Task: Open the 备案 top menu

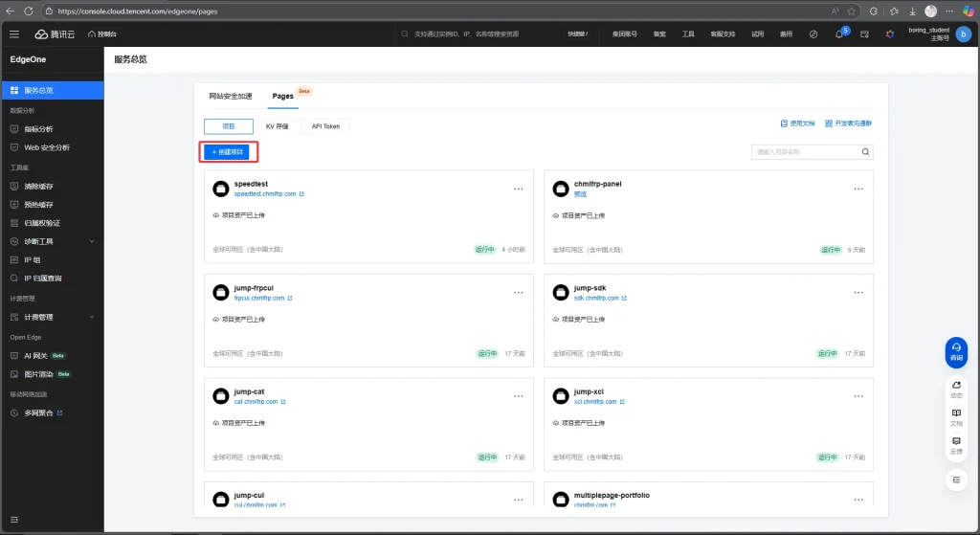Action: pos(659,34)
